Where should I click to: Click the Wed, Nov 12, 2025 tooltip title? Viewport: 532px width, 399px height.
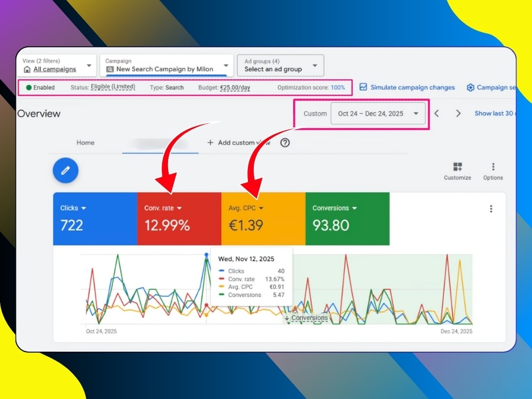(246, 259)
